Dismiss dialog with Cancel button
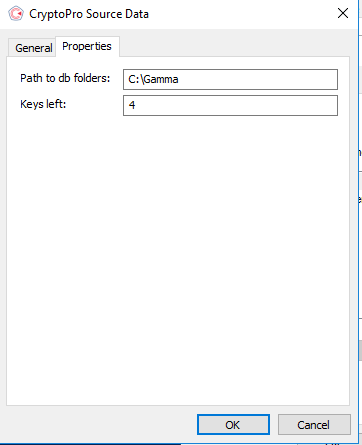 pyautogui.click(x=314, y=425)
